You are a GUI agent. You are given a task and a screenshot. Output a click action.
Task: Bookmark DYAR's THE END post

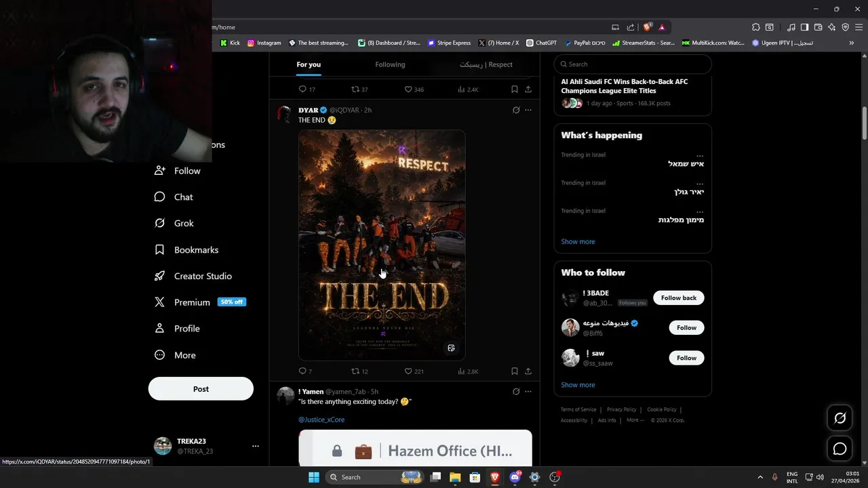[x=515, y=371]
